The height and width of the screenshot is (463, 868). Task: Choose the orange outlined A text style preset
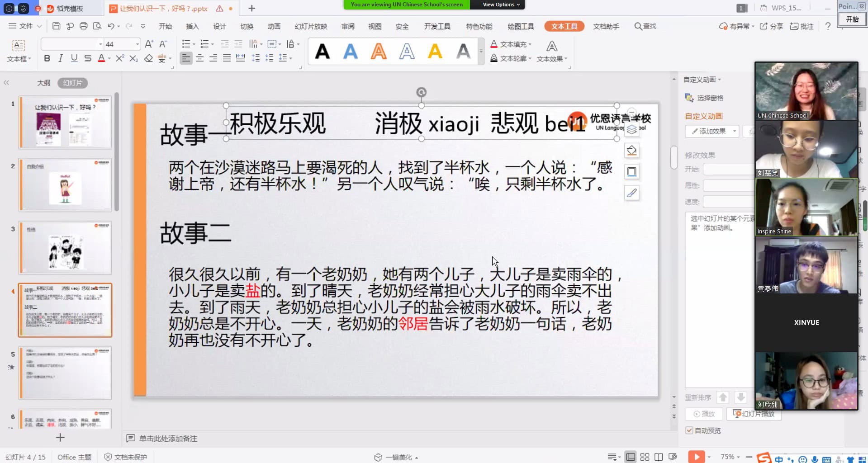click(x=379, y=52)
